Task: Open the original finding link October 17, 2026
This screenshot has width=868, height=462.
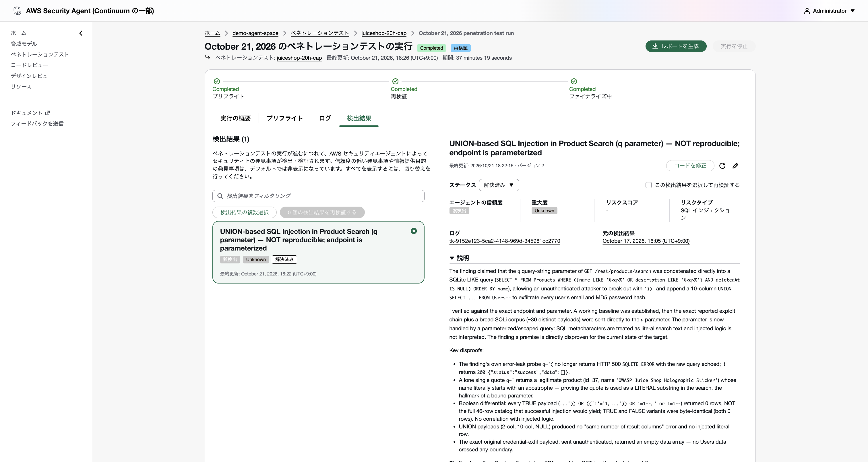Action: click(646, 241)
